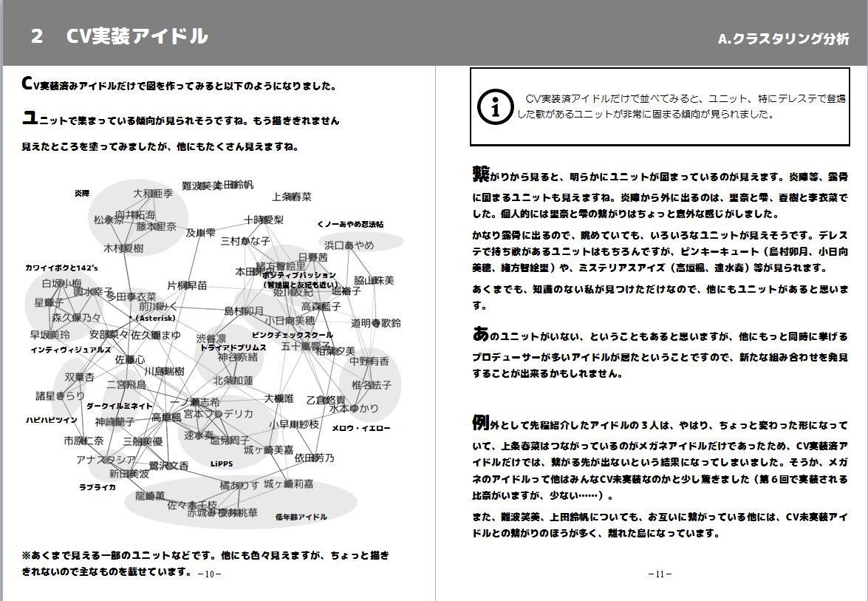Click the node label "城ヶ崎美嘉"
The height and width of the screenshot is (601, 868).
tap(269, 450)
